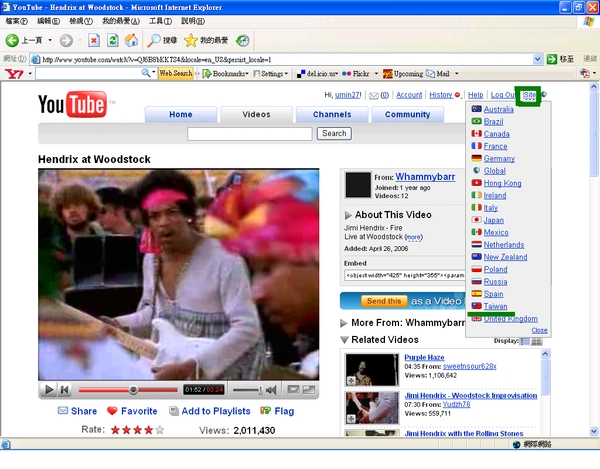Open the Flickr toolbar button
600x469 pixels.
[356, 73]
